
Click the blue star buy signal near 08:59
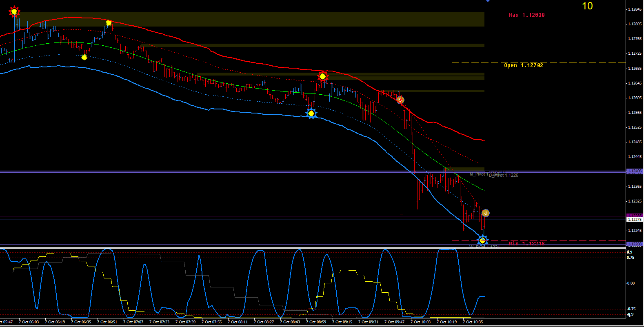point(311,113)
